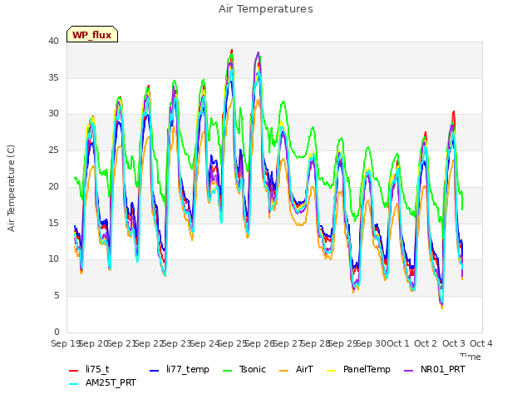Click the green Tsonic legend swatch
532x399 pixels.
(x=227, y=371)
